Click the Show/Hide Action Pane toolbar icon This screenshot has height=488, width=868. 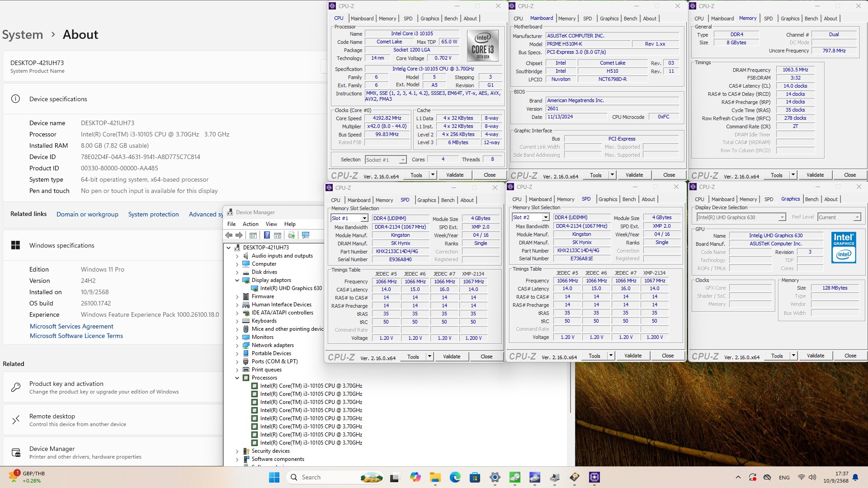click(x=278, y=235)
